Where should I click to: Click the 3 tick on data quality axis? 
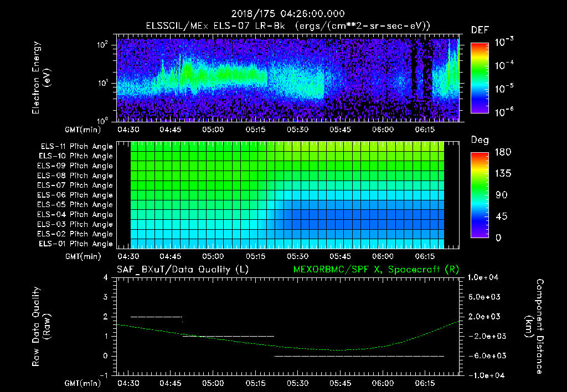(106, 297)
